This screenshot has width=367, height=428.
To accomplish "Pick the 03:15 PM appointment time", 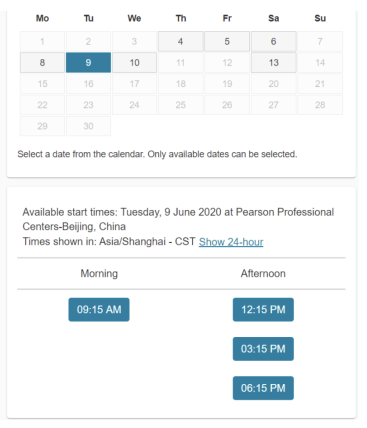I will (263, 349).
